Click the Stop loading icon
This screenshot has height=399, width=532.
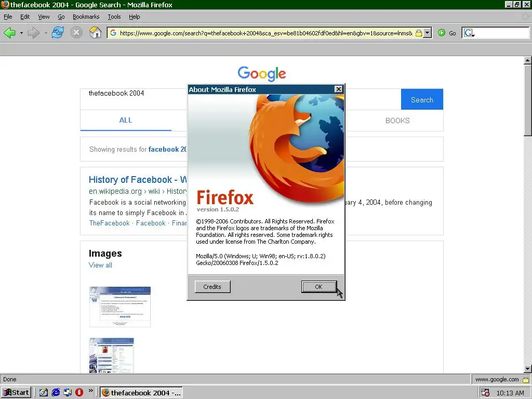[x=76, y=33]
